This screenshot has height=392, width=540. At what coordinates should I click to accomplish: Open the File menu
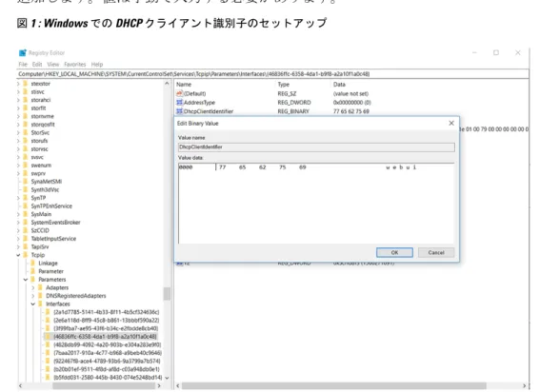coord(23,65)
